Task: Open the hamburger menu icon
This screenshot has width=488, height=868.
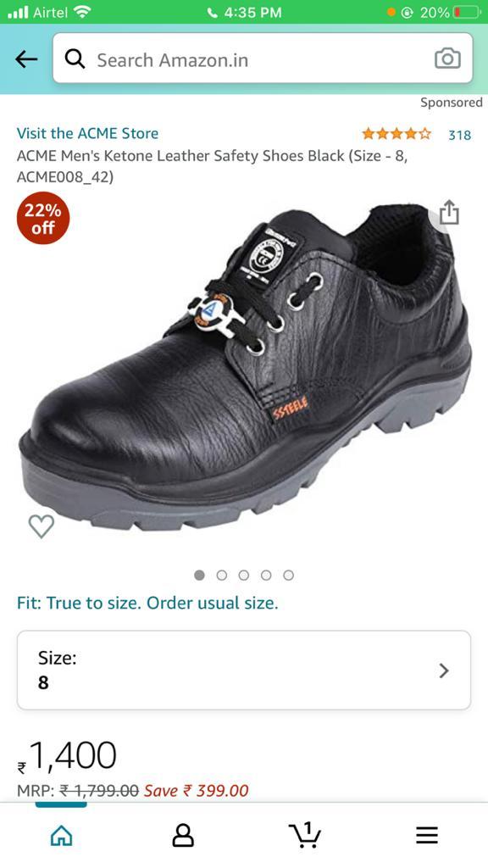Action: coord(427,835)
